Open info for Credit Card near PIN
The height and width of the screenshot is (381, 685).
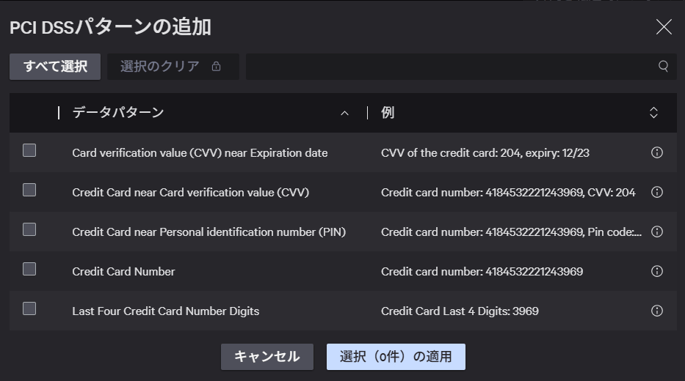[657, 232]
